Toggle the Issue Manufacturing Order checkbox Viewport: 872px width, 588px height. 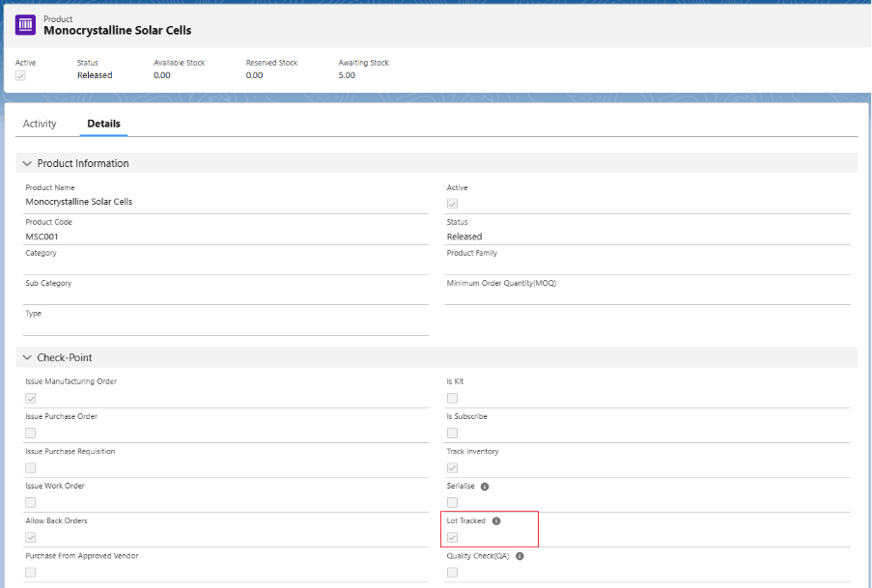click(x=31, y=398)
